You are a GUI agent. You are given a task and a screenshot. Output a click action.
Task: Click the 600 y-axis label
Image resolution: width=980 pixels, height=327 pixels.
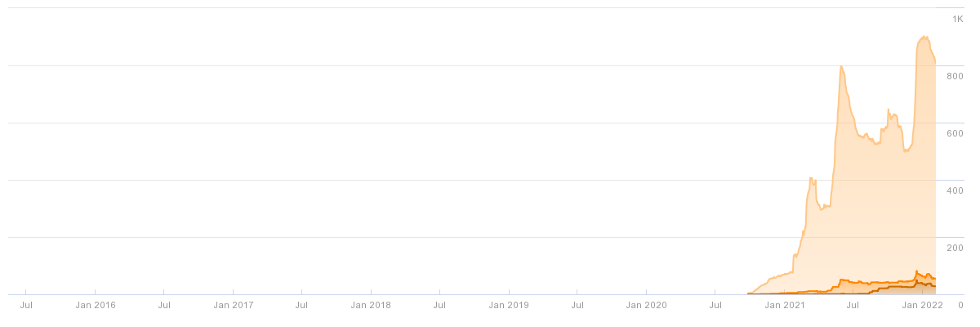tap(955, 133)
